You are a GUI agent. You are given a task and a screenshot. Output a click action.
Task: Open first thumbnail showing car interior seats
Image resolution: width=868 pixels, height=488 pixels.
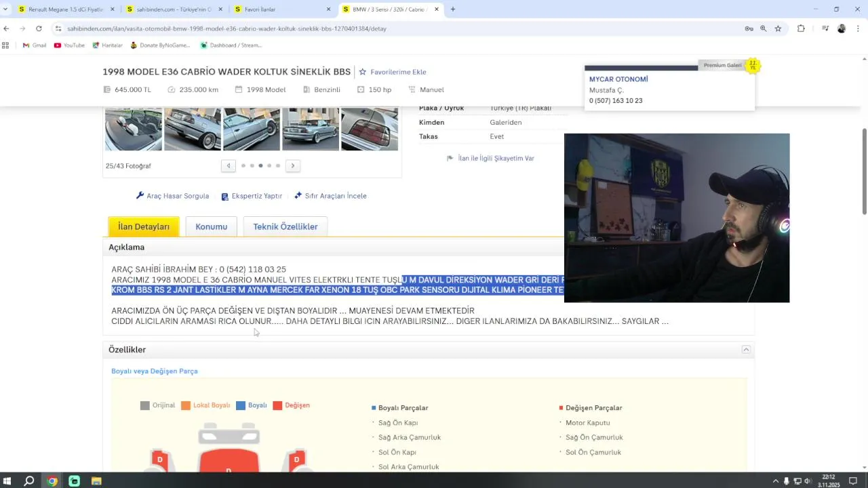coord(134,129)
